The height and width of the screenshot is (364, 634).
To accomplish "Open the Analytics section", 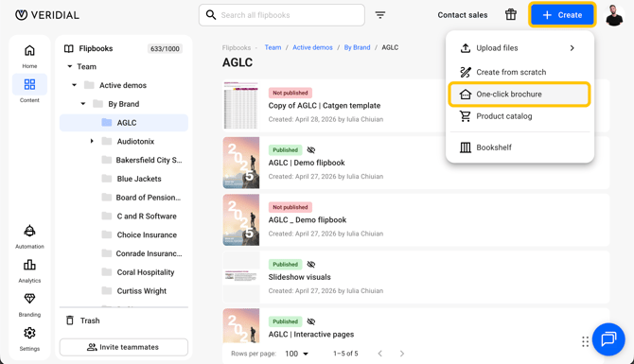I will (29, 270).
